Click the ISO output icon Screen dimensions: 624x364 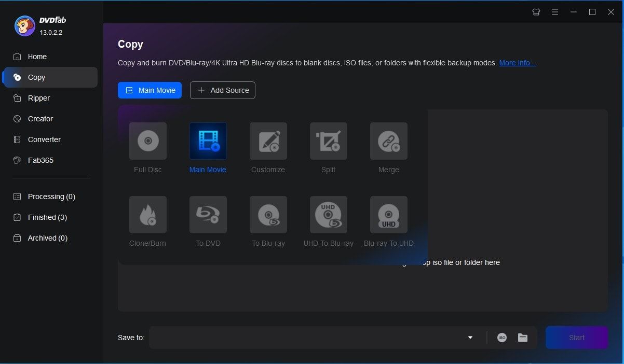[501, 338]
